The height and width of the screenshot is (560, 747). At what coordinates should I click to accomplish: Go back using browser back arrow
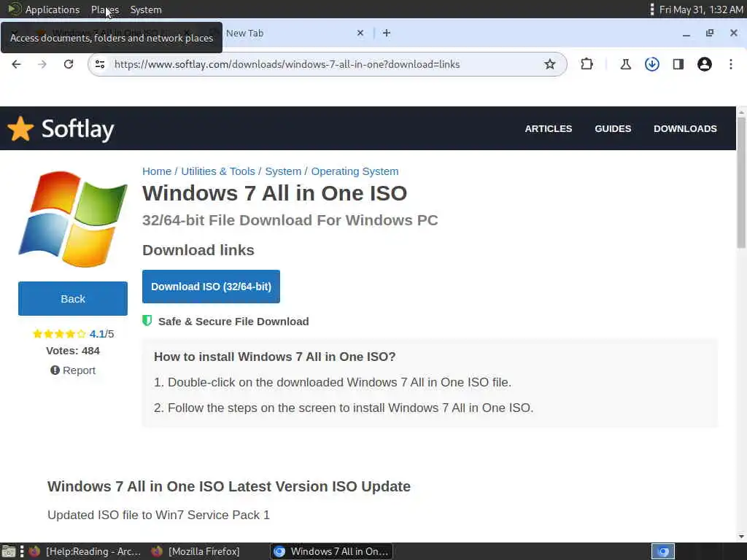coord(16,64)
